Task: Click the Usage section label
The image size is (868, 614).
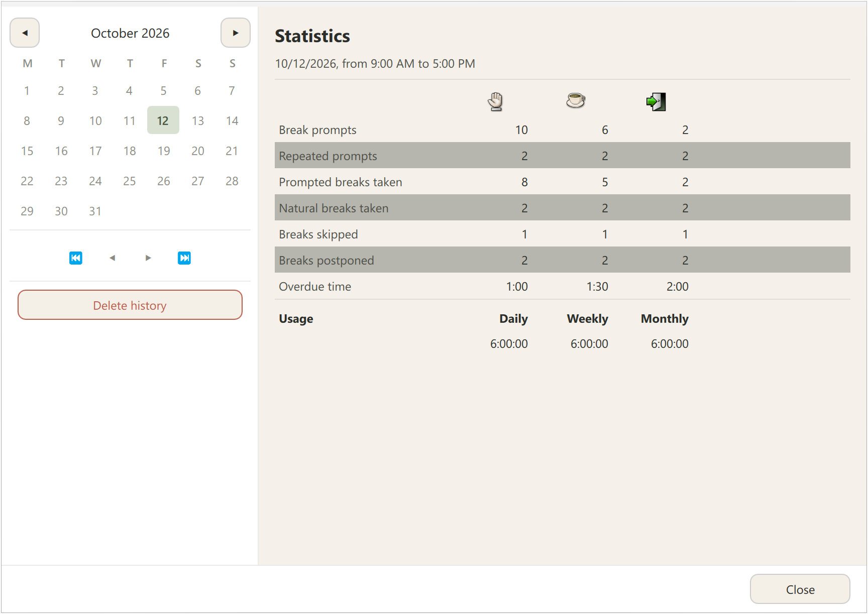Action: [296, 319]
